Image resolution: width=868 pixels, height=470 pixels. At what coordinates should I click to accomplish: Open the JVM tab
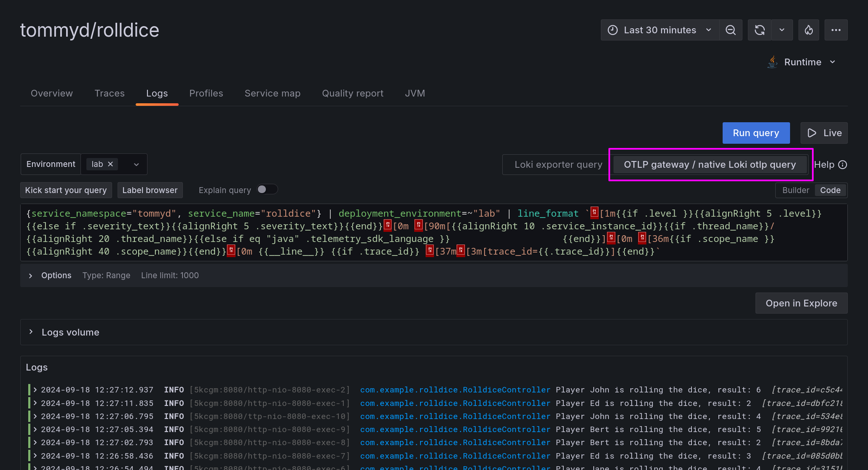coord(415,93)
